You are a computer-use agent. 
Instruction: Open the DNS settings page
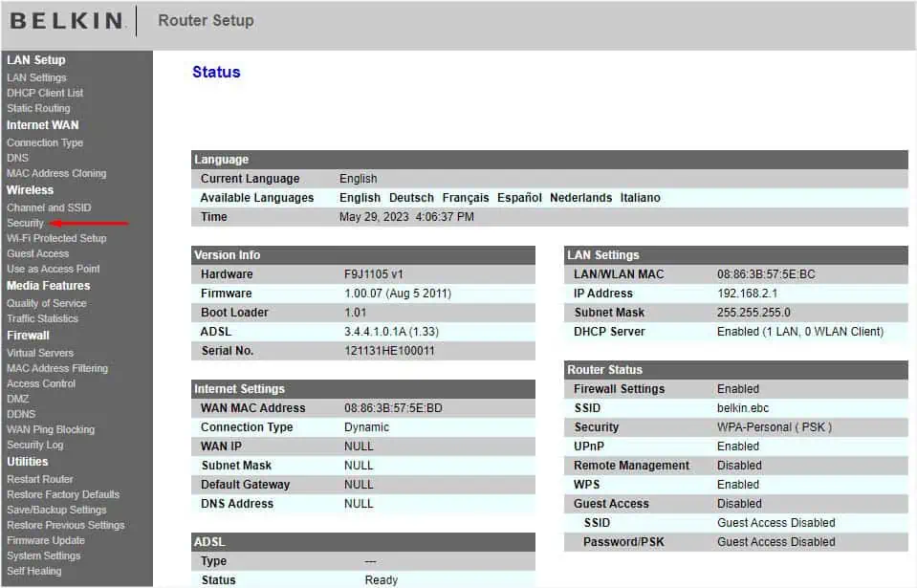click(x=17, y=158)
